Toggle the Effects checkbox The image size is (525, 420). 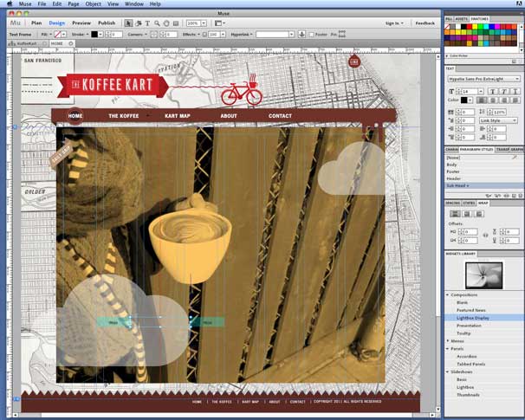[x=204, y=35]
